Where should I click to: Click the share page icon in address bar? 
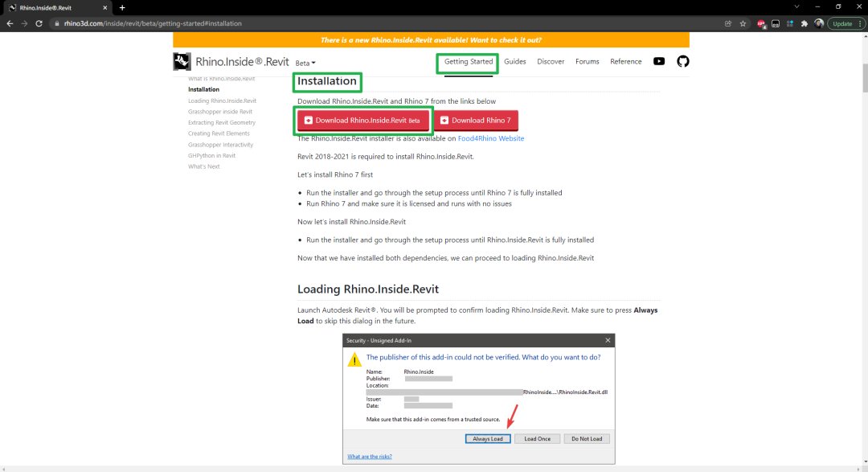(x=728, y=24)
